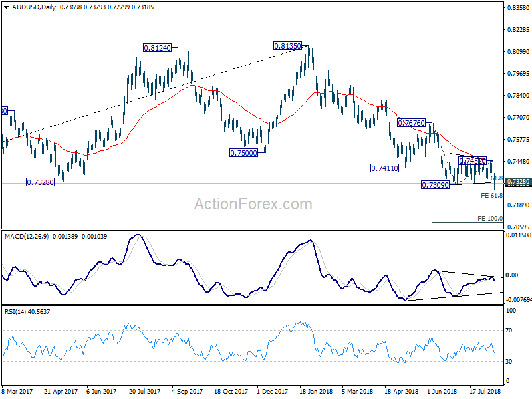This screenshot has height=399, width=532.
Task: Click the 17 Jul 2018 date label
Action: click(x=485, y=391)
